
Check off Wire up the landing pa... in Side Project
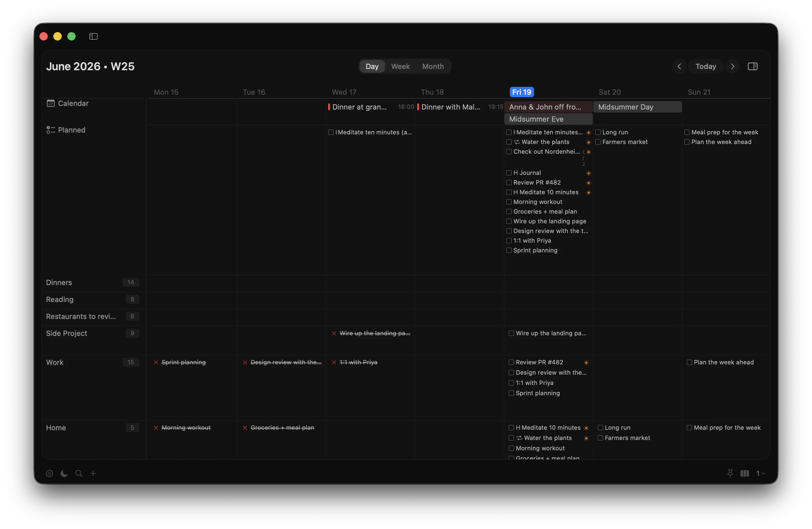click(511, 333)
